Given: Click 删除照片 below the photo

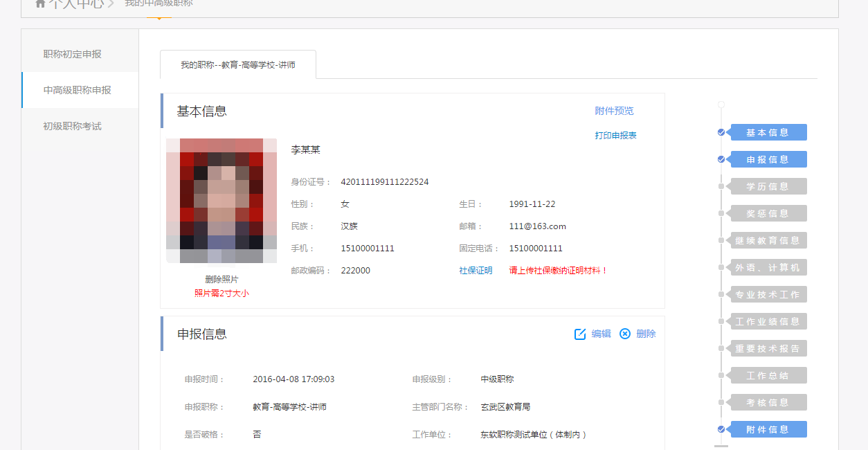Looking at the screenshot, I should pos(221,279).
